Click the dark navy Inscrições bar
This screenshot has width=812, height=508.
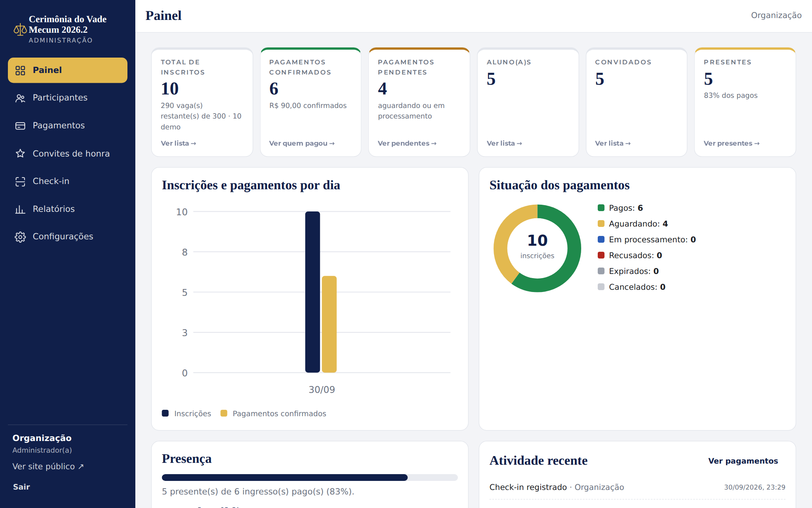[313, 292]
